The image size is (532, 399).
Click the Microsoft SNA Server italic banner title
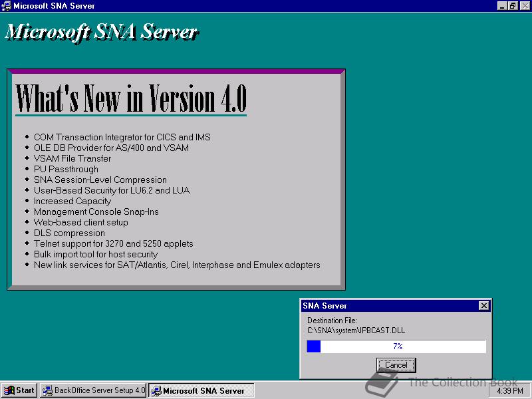[x=102, y=33]
